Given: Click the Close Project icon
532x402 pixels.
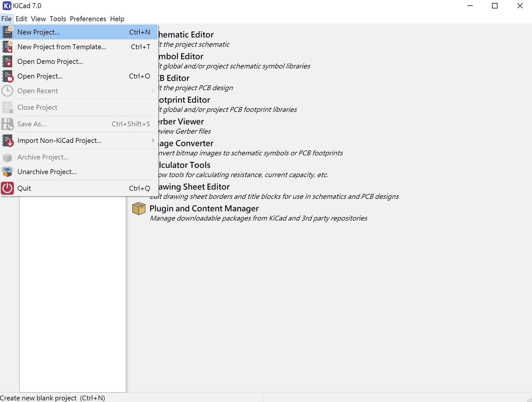Looking at the screenshot, I should pyautogui.click(x=8, y=107).
